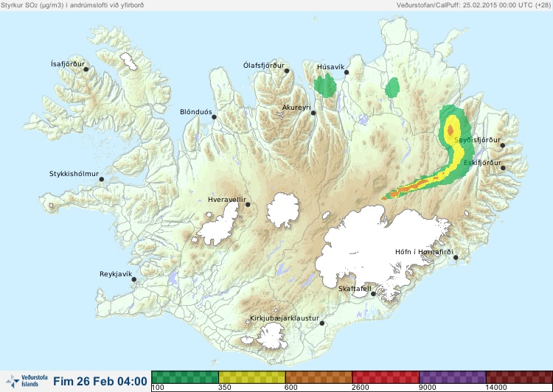Click the Seyðisfjörður label
The image size is (553, 392).
(477, 140)
